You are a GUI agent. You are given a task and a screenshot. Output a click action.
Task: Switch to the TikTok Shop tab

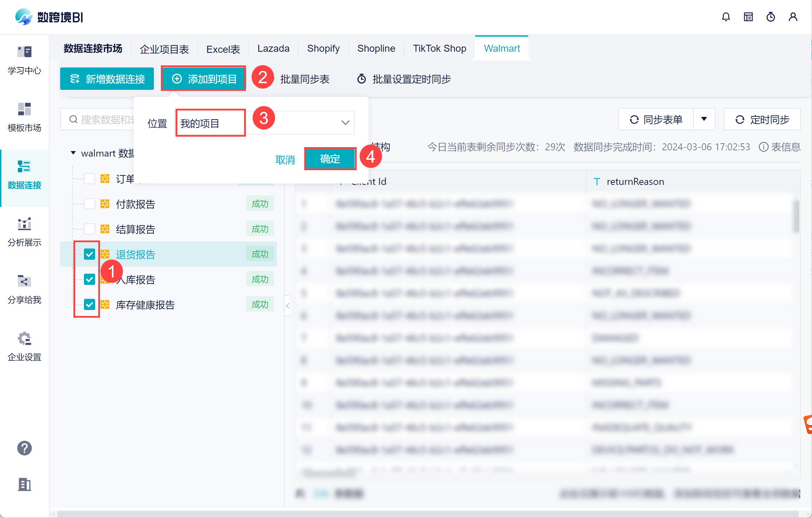440,48
